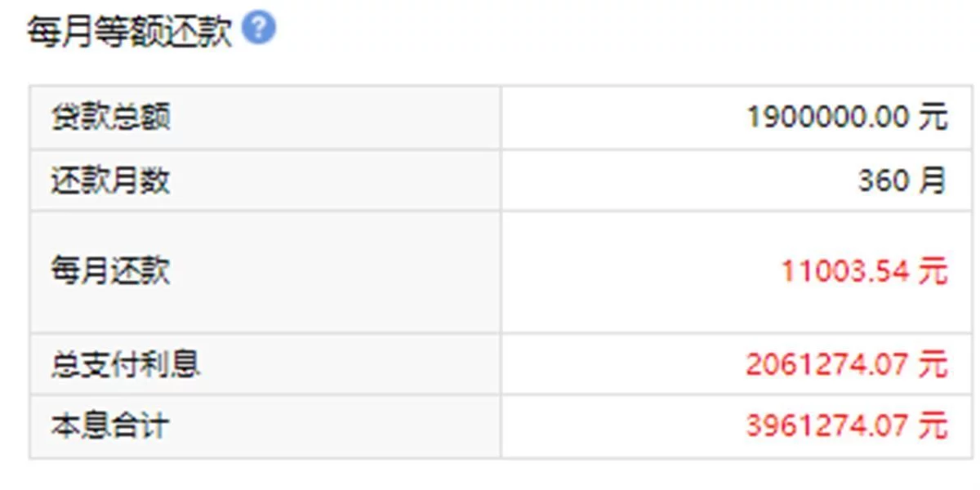This screenshot has width=980, height=490.
Task: Click the red 2061274.07 元 interest value
Action: tap(847, 364)
